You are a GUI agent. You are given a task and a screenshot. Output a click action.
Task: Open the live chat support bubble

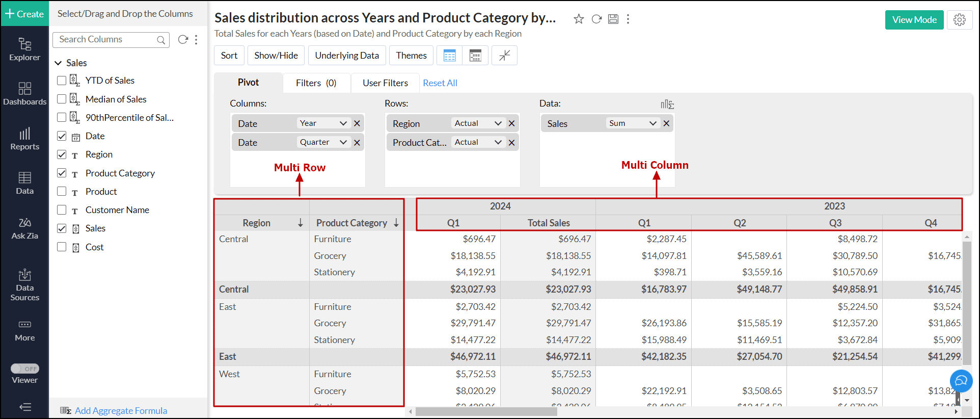pos(961,381)
